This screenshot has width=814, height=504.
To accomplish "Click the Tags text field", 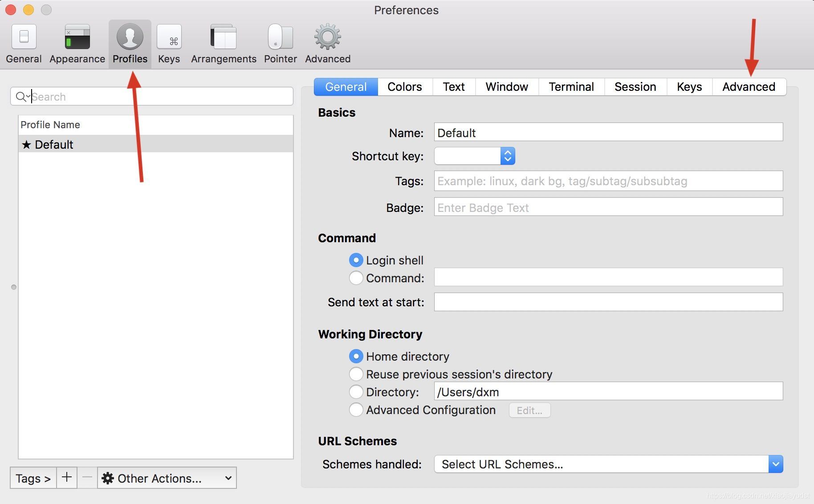I will point(608,181).
